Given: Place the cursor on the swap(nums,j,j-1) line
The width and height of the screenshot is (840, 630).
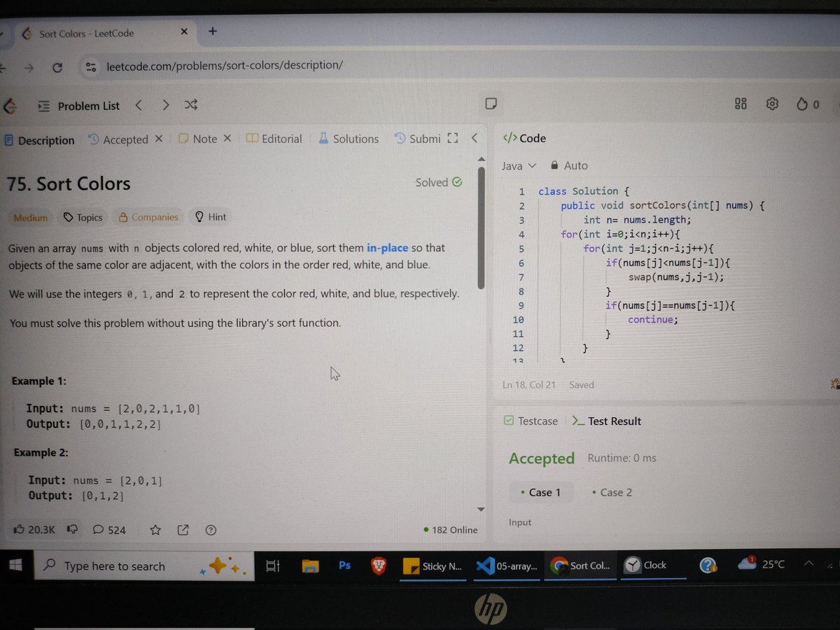Looking at the screenshot, I should (x=676, y=277).
